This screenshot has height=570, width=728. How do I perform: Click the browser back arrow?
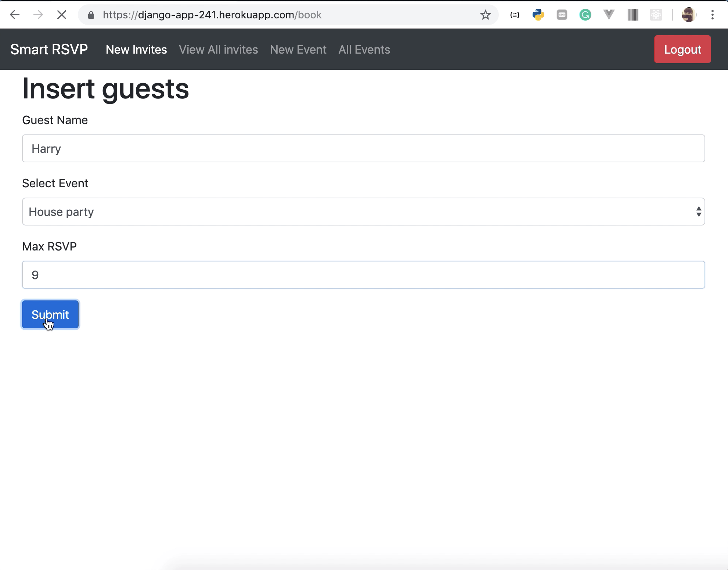(15, 15)
